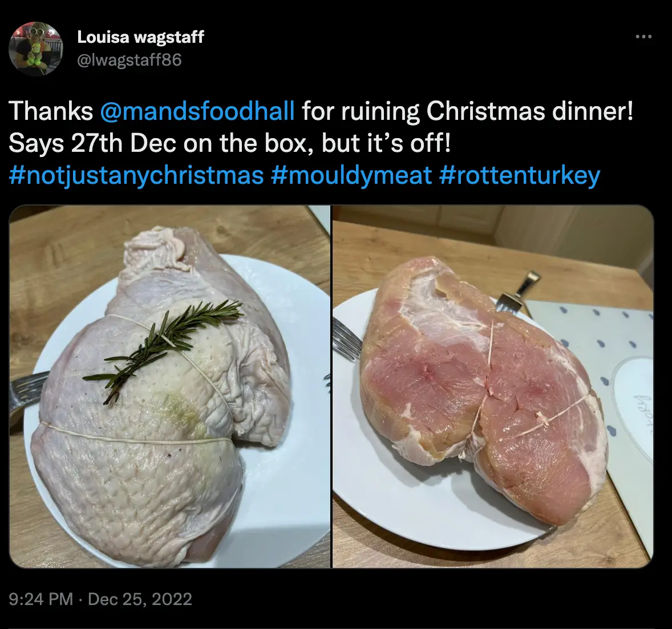Image resolution: width=672 pixels, height=629 pixels.
Task: Open the untrussed turkey photo on the right
Action: click(x=493, y=391)
